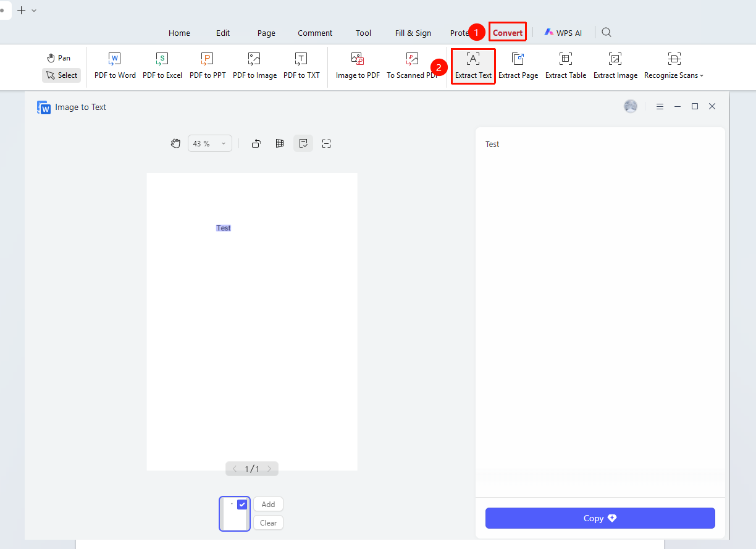Select the PDF to Word converter
The height and width of the screenshot is (549, 756).
(115, 66)
